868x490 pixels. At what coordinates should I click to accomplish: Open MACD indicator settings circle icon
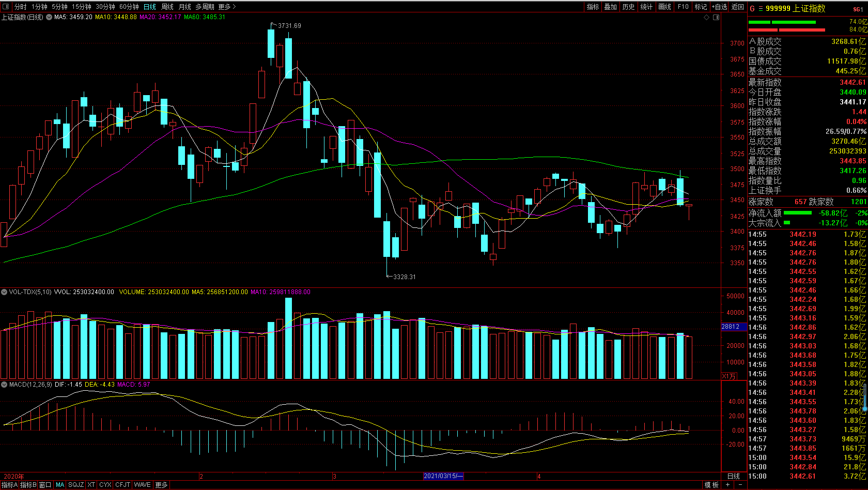(x=4, y=385)
